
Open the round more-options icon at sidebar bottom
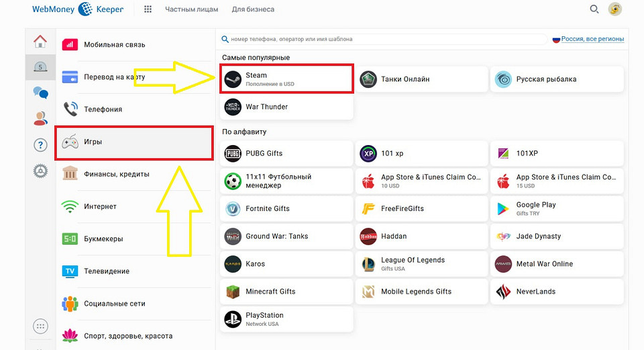[40, 326]
